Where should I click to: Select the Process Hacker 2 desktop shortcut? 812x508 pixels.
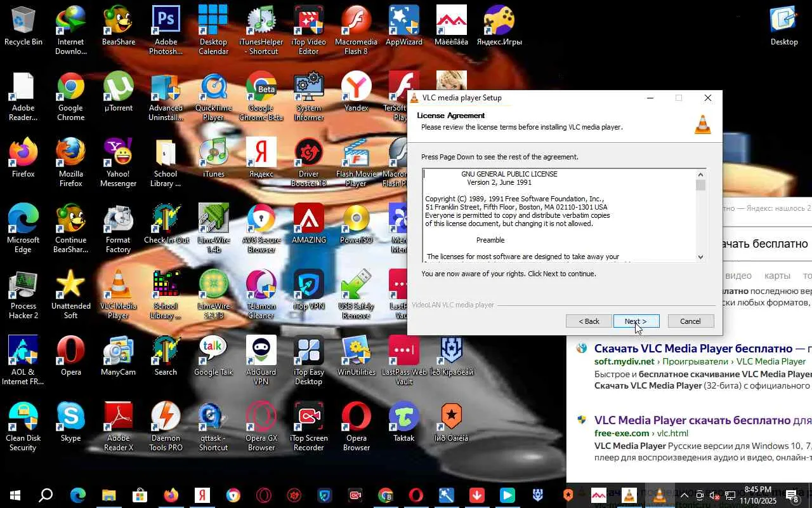click(23, 295)
